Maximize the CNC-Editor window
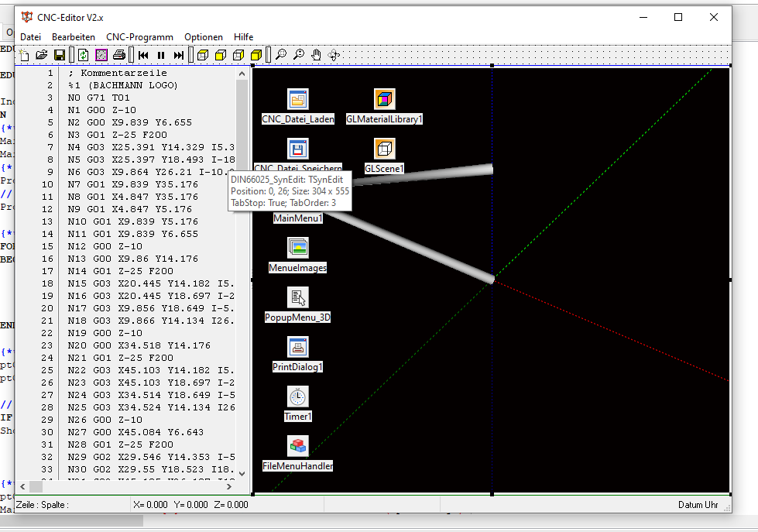The width and height of the screenshot is (758, 532). point(678,17)
